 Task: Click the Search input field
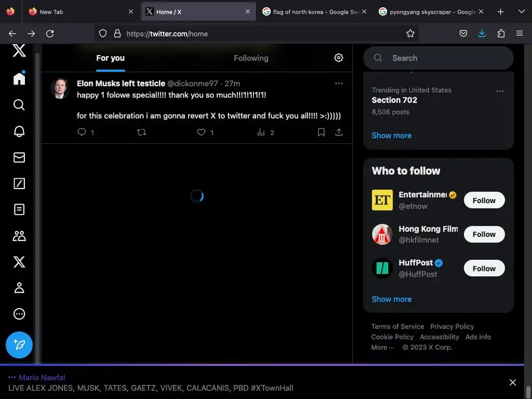(x=438, y=58)
